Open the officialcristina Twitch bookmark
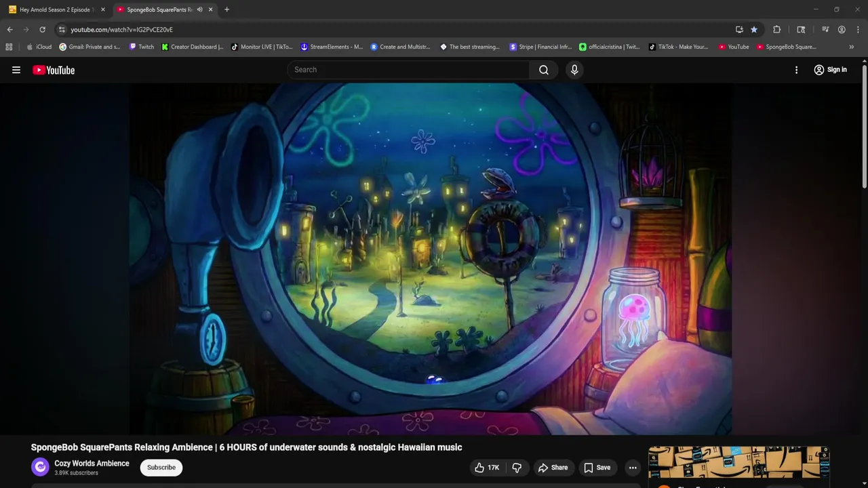Image resolution: width=868 pixels, height=488 pixels. click(x=610, y=47)
